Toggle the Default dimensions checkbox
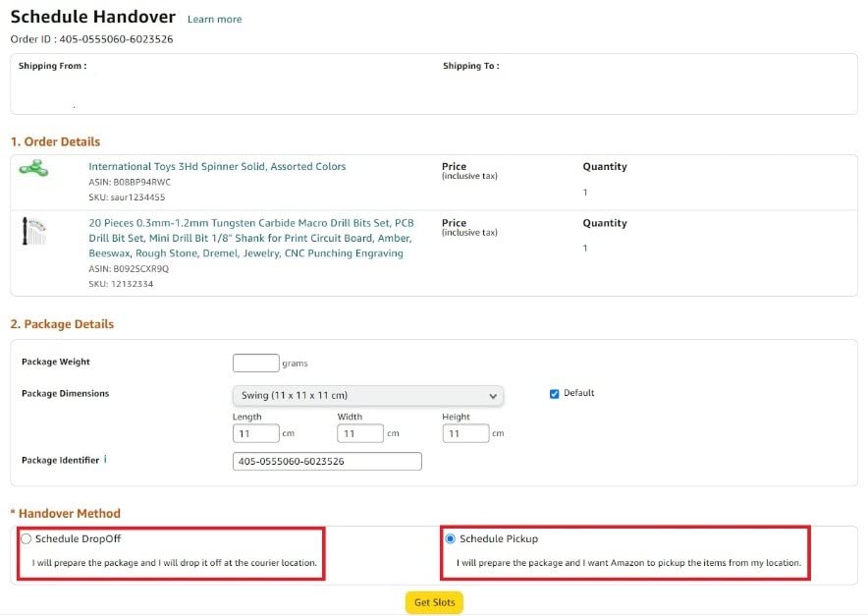This screenshot has width=868, height=616. pos(555,394)
